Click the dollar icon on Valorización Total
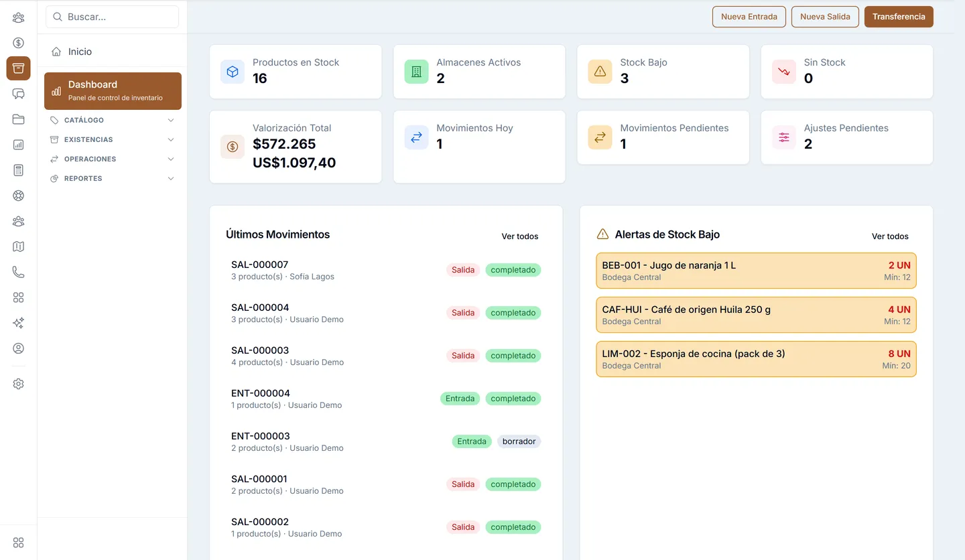Screen dimensions: 965x560 233,147
